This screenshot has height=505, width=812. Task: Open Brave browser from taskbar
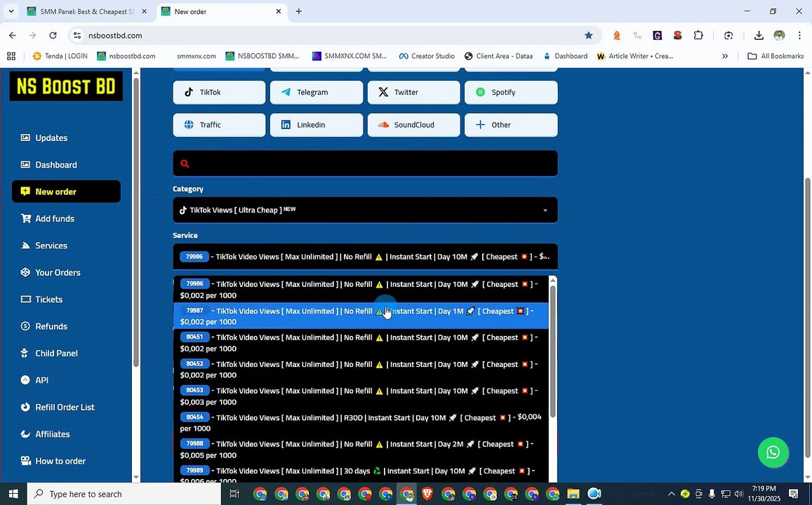[427, 494]
